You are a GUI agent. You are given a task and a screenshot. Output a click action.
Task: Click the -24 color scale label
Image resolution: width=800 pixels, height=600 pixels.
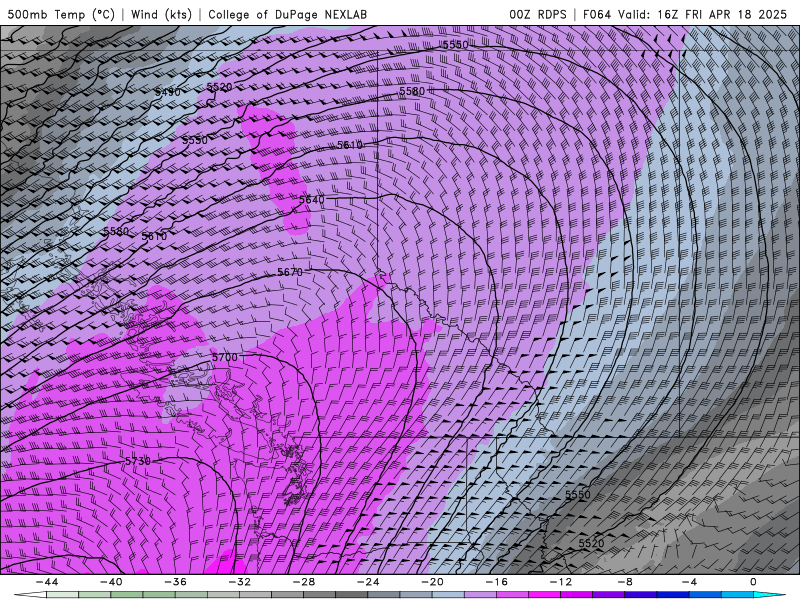click(368, 582)
